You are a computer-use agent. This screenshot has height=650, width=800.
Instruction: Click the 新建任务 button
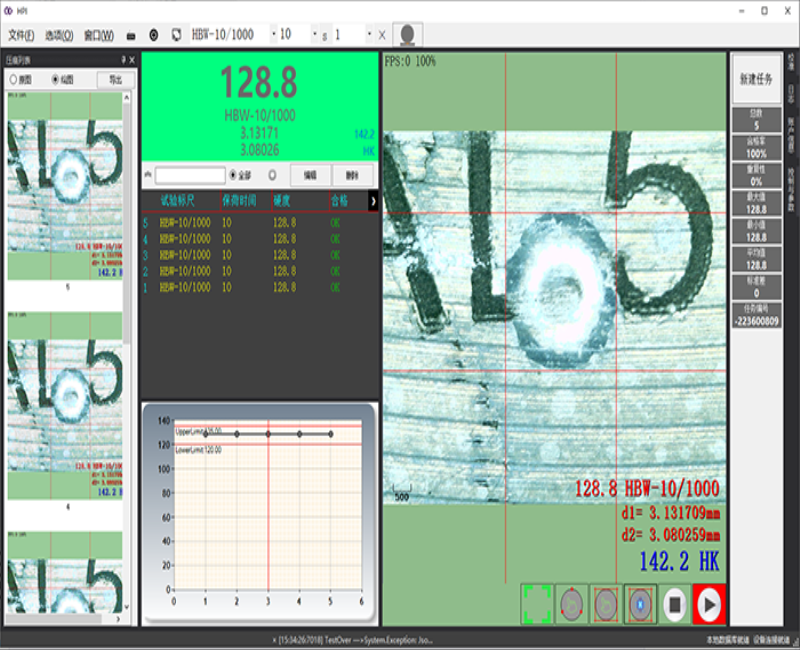click(756, 79)
